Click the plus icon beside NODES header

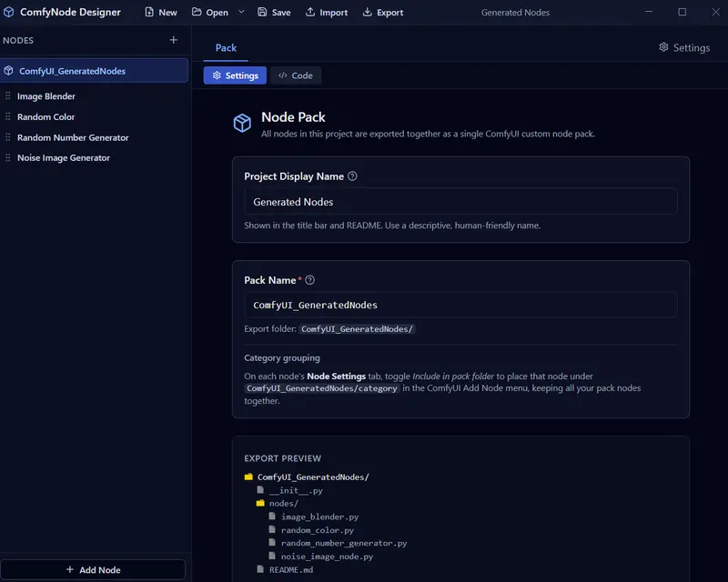click(174, 41)
